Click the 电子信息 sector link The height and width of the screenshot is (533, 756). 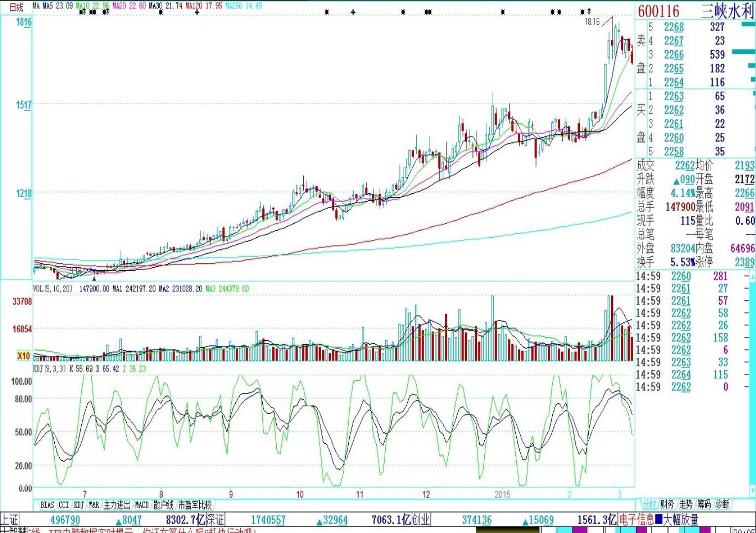(x=636, y=519)
